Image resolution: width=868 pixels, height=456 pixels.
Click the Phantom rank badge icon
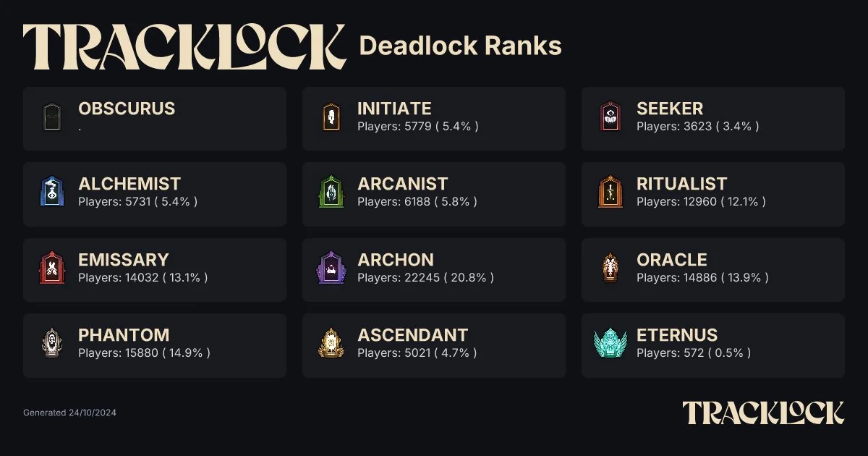51,343
